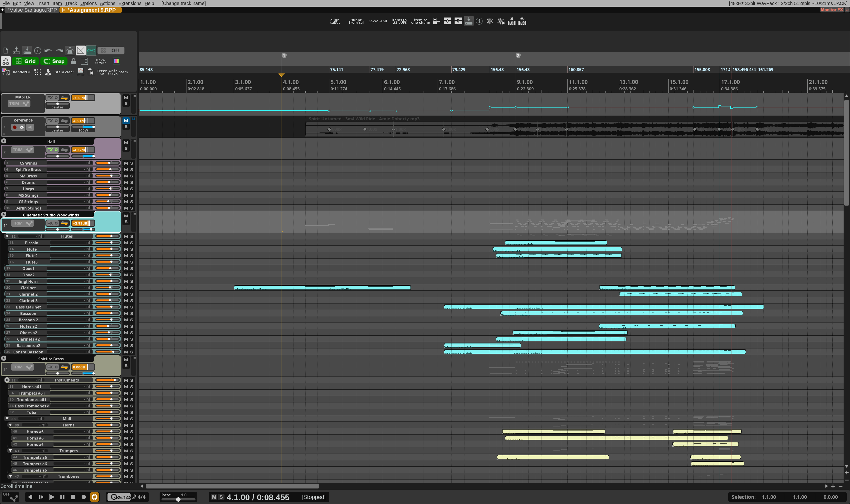Click the Play button in transport
Screen dimensions: 850x504
coord(52,497)
